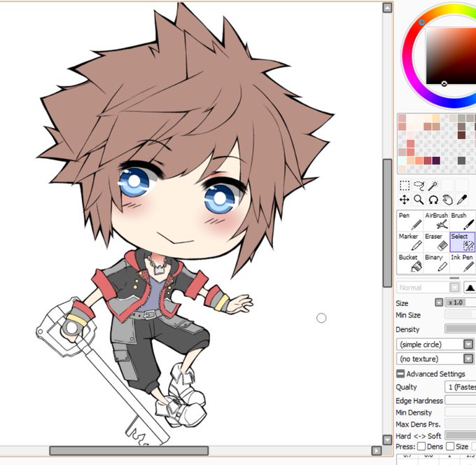Click the Quality value field
This screenshot has width=476, height=465.
pos(461,387)
